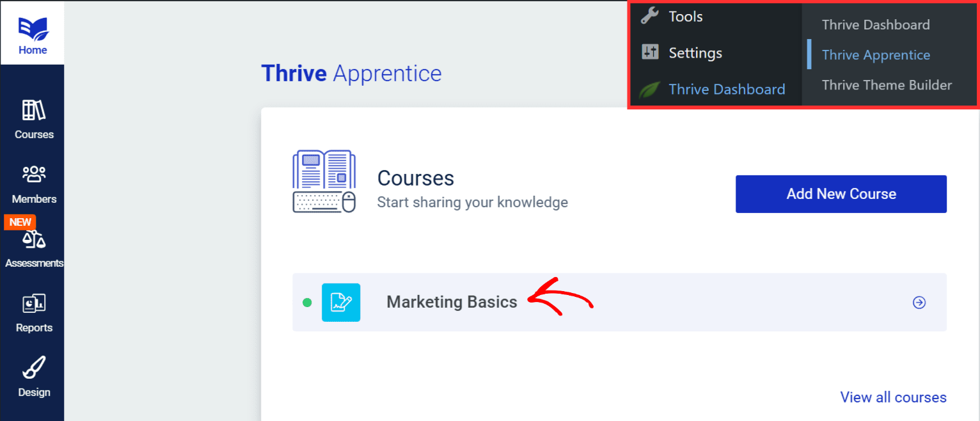Click the Add New Course button
The image size is (980, 421).
click(841, 194)
